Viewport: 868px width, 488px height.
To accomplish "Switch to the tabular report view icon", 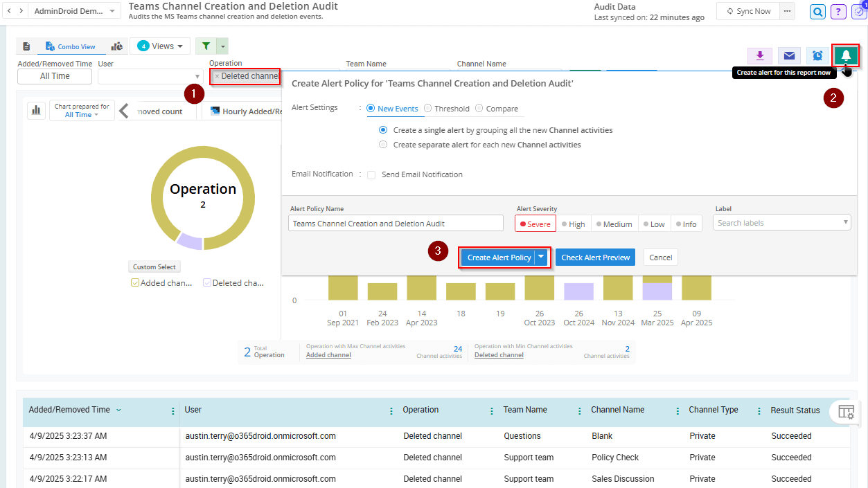I will (26, 46).
